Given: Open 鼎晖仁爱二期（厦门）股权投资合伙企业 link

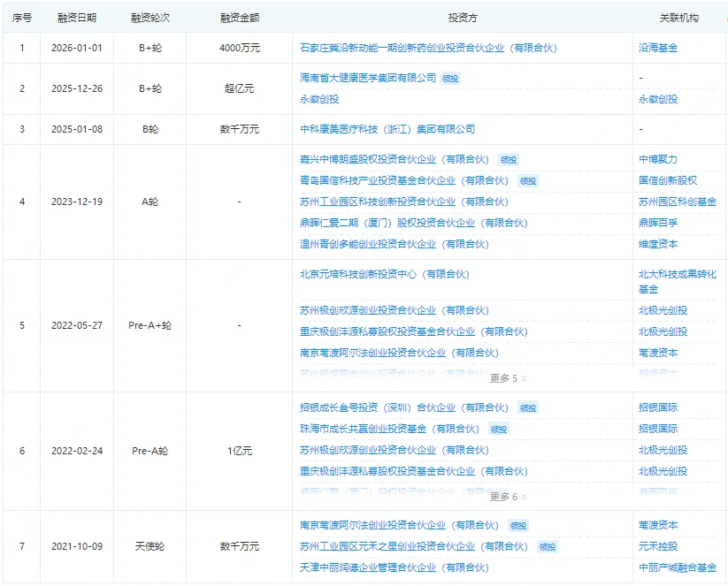Looking at the screenshot, I should pos(414,223).
